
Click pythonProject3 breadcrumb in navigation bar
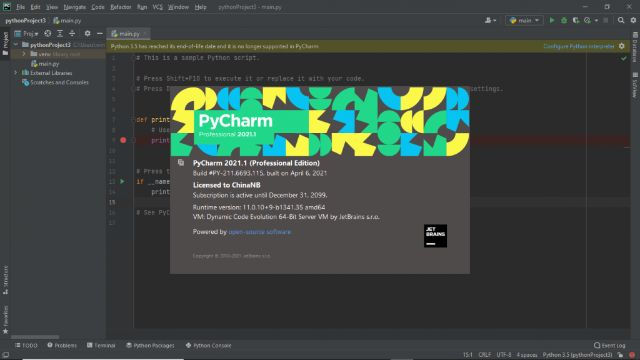pos(25,20)
